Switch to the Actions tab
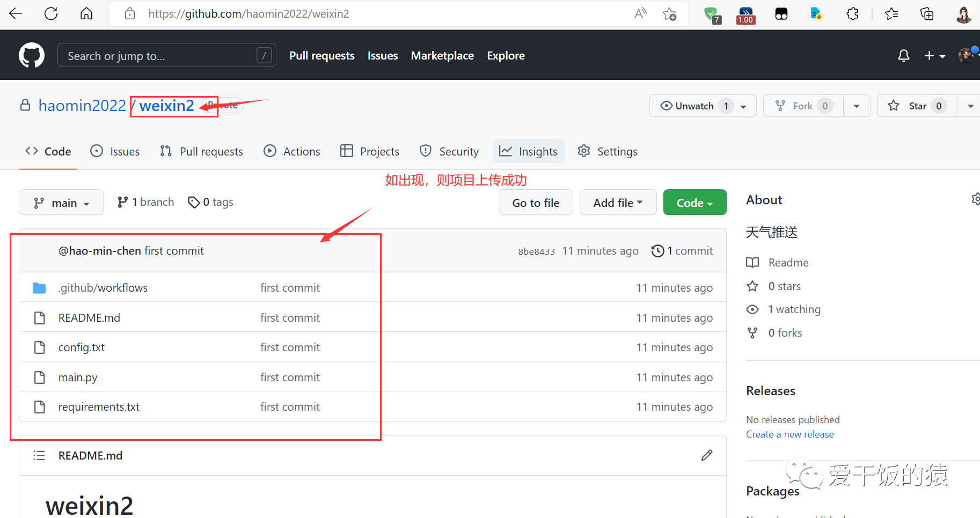Viewport: 980px width, 518px height. (x=291, y=152)
